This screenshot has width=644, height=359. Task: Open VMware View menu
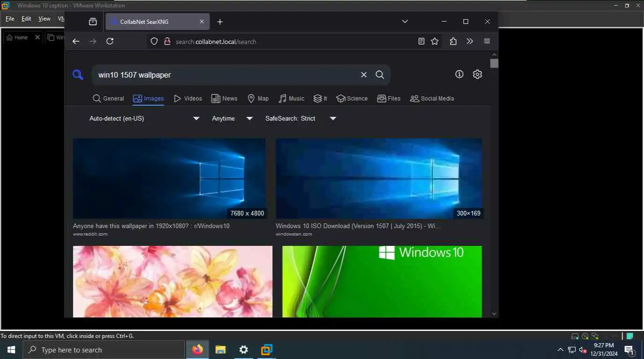[x=44, y=19]
